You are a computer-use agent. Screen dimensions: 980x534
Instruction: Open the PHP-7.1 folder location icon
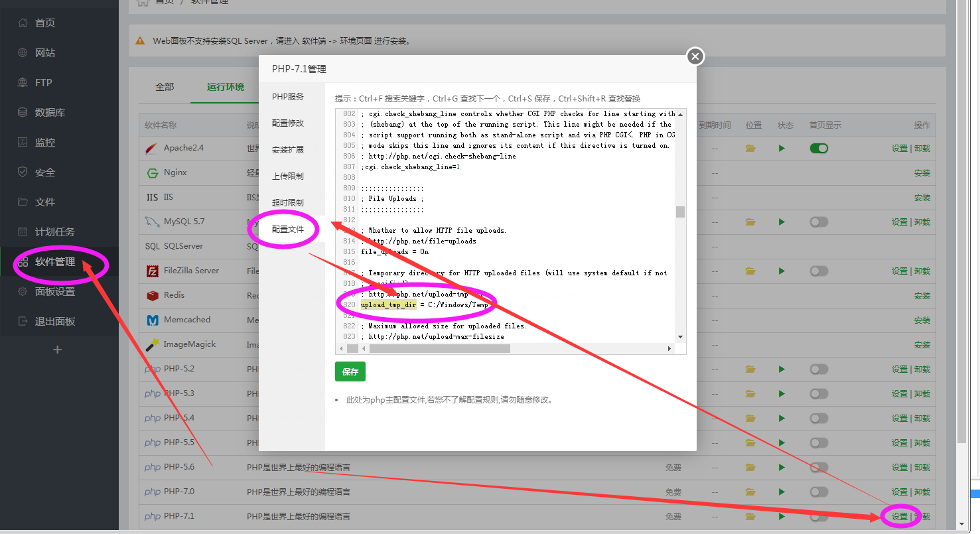click(750, 516)
